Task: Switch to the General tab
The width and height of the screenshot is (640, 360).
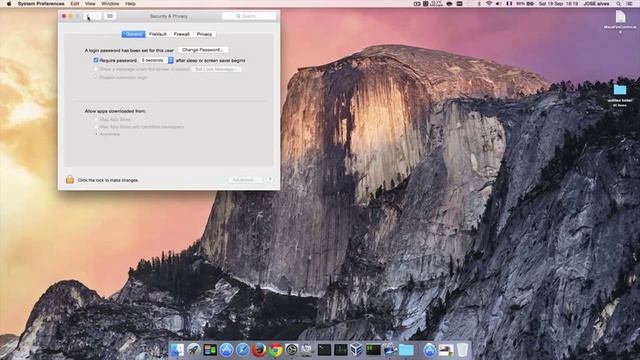Action: [133, 34]
